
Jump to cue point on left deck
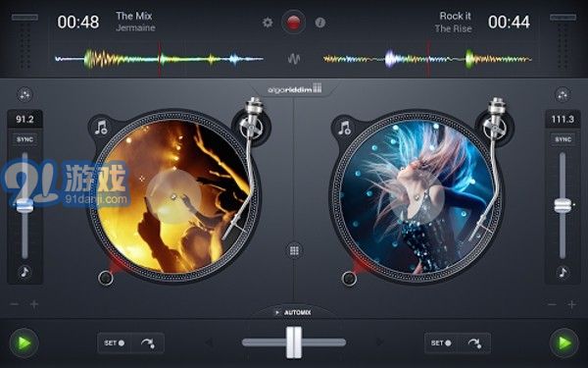tap(148, 342)
